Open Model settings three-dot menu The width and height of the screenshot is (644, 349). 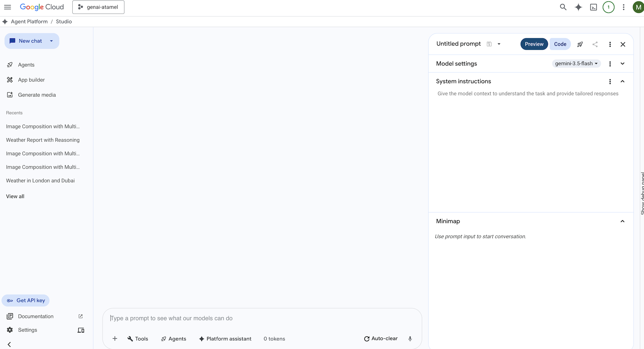(610, 64)
